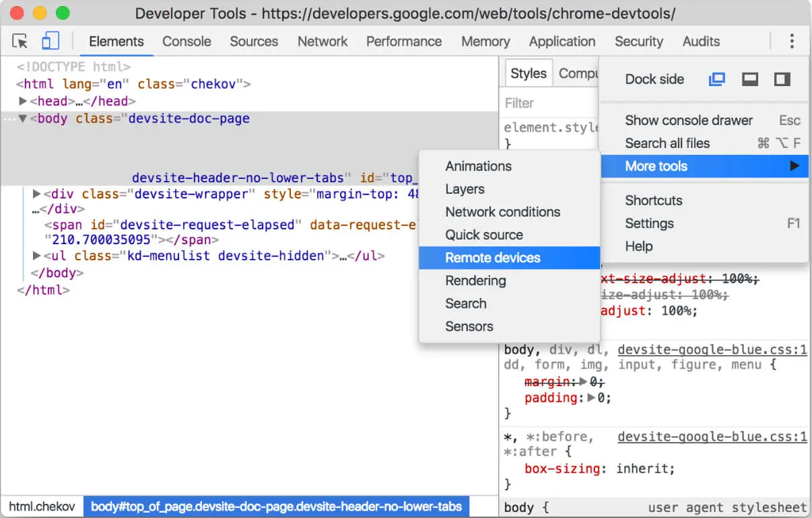The width and height of the screenshot is (812, 518).
Task: Switch to the Network tab
Action: (323, 41)
